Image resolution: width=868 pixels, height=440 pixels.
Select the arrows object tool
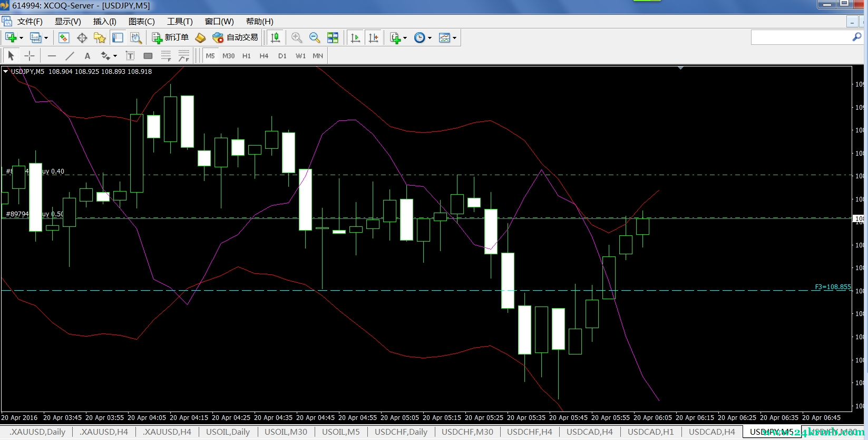pyautogui.click(x=105, y=55)
